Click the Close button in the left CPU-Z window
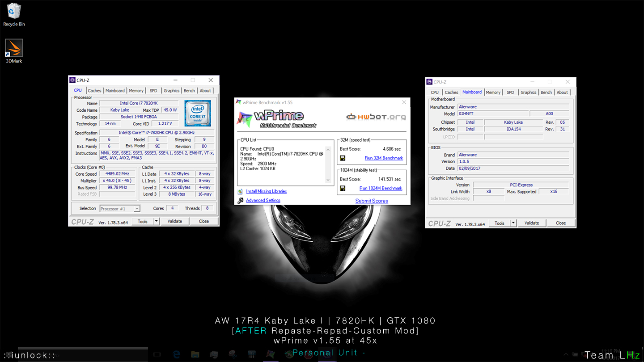 (x=204, y=221)
